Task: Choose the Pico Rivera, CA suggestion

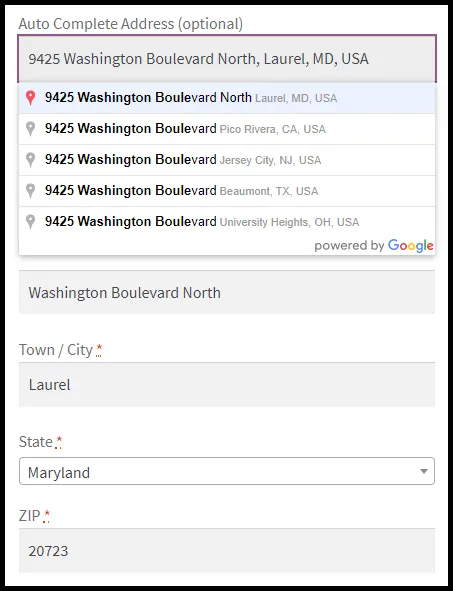Action: (x=227, y=129)
